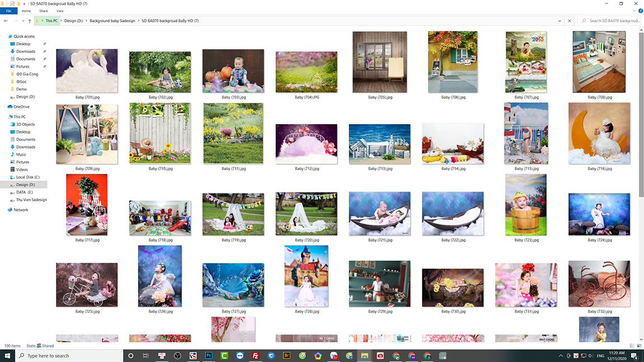Open DATA (E:) drive in sidebar
The width and height of the screenshot is (644, 362).
point(24,192)
